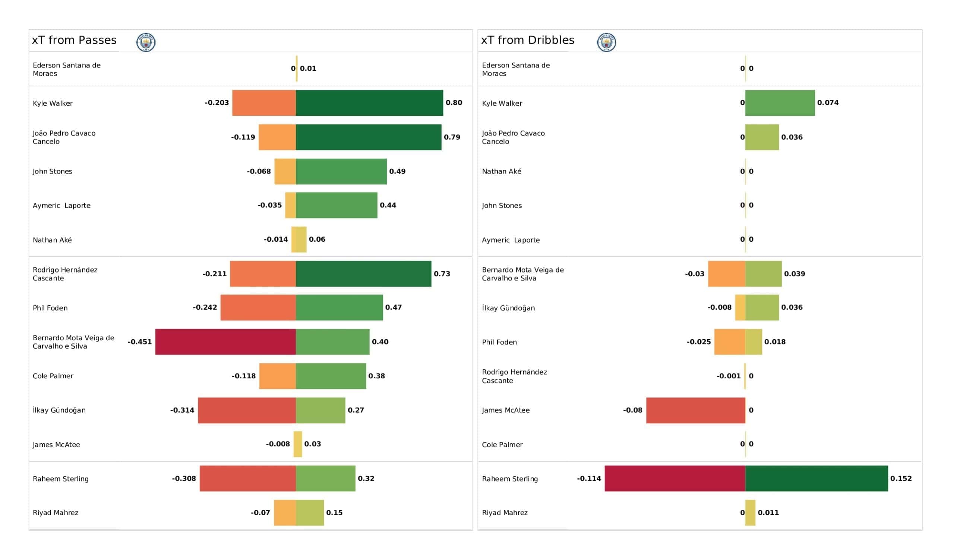Select İlkay Gündoğan's red -0.314 passes bar

[247, 410]
